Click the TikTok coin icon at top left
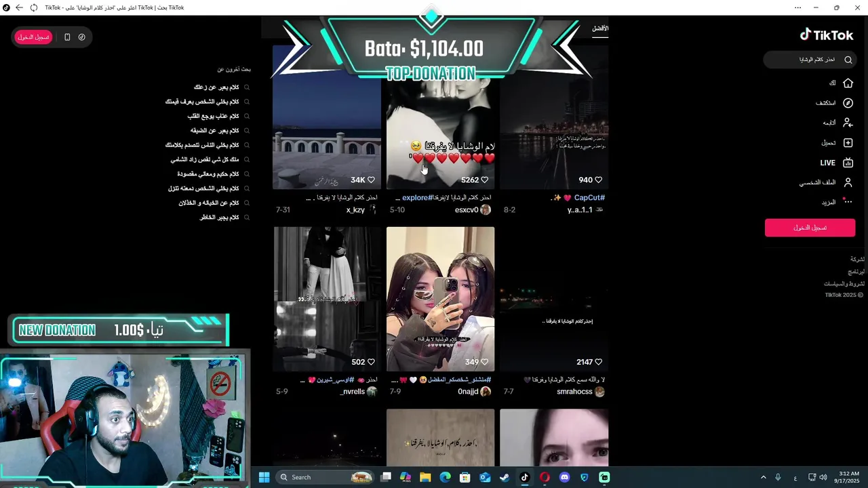868x488 pixels. click(x=82, y=37)
